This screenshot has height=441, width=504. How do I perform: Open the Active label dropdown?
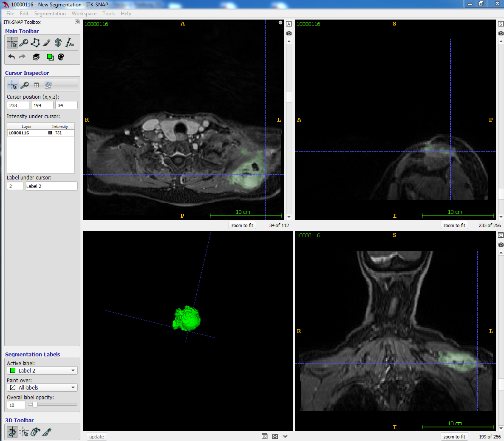tap(42, 371)
